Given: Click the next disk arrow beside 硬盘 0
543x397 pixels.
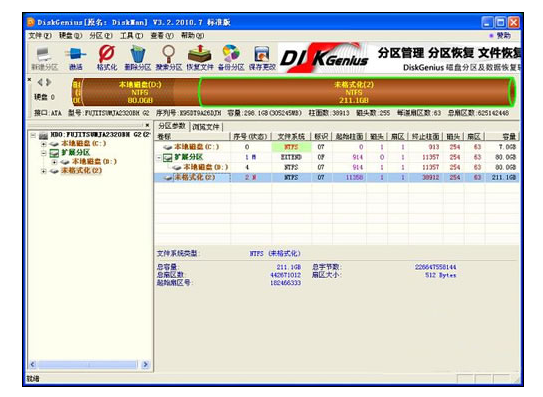Looking at the screenshot, I should pyautogui.click(x=49, y=82).
